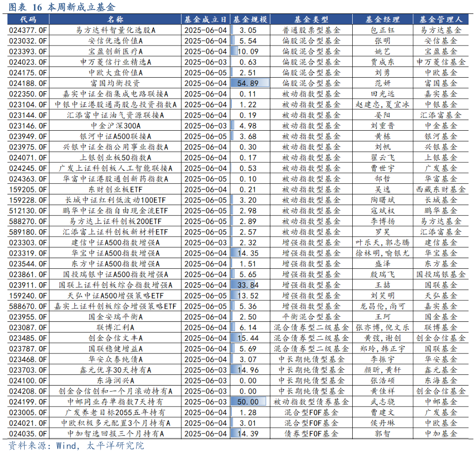Screen dimensions: 476x453
Task: Select the 10.09 size cell
Action: [x=250, y=51]
